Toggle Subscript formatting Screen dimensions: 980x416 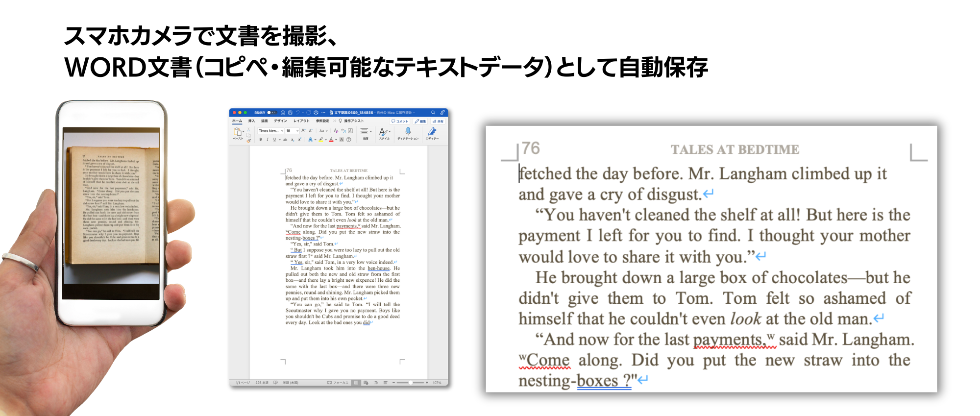293,140
